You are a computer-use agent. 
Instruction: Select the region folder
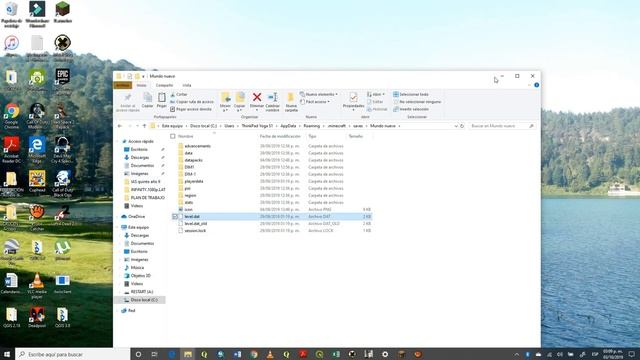pyautogui.click(x=190, y=196)
